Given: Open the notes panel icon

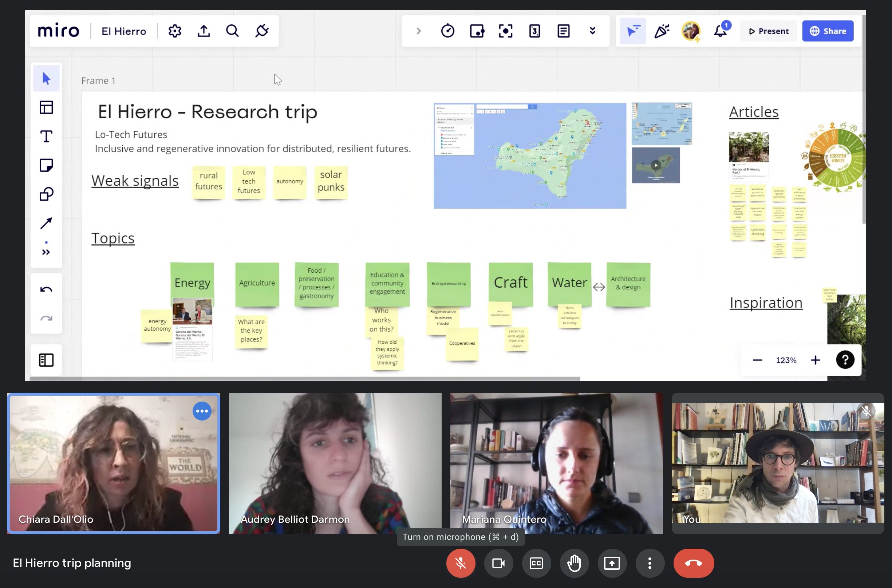Looking at the screenshot, I should tap(564, 31).
